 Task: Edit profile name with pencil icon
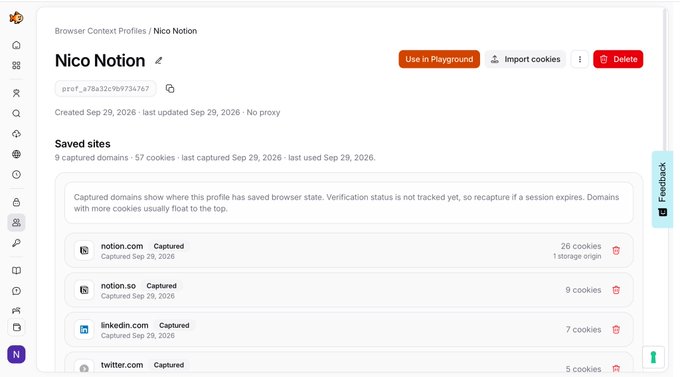coord(159,61)
